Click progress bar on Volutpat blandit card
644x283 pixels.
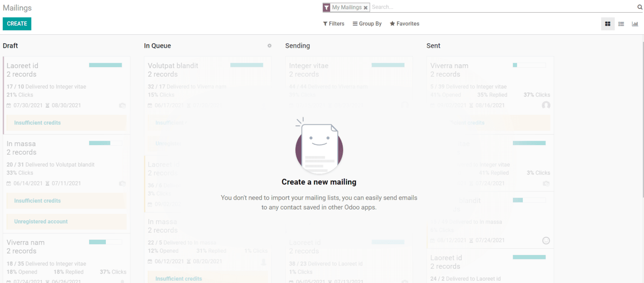click(x=247, y=65)
